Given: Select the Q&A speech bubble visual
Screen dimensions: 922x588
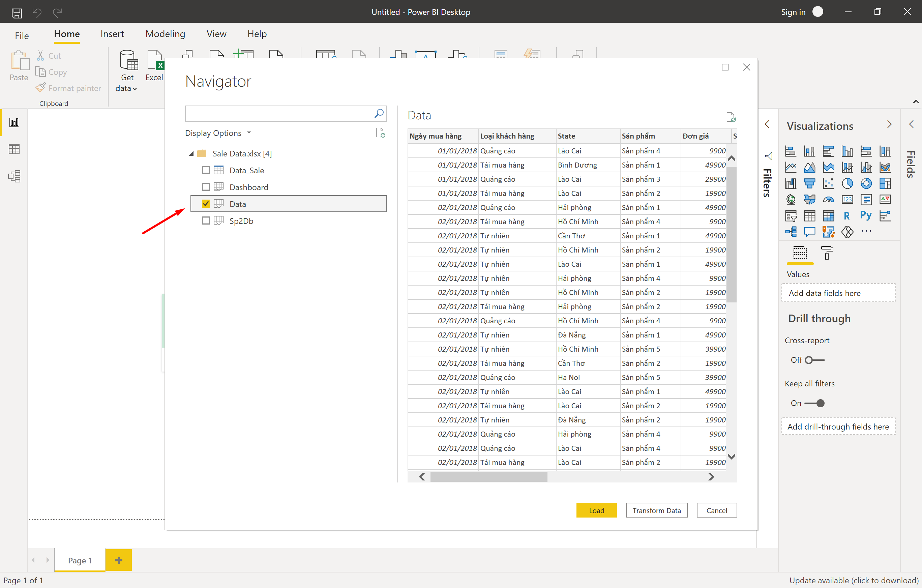Looking at the screenshot, I should (x=809, y=232).
